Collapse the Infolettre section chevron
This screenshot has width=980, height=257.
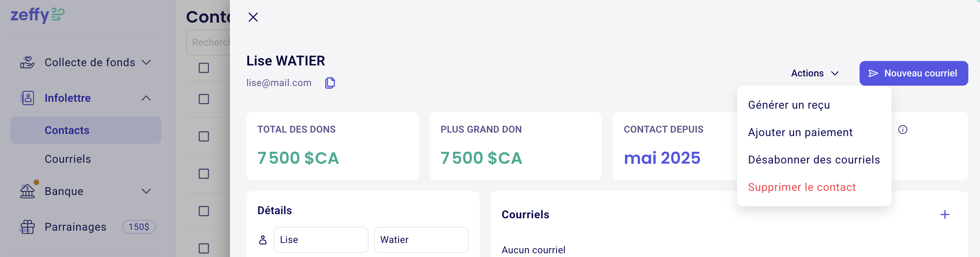coord(146,98)
